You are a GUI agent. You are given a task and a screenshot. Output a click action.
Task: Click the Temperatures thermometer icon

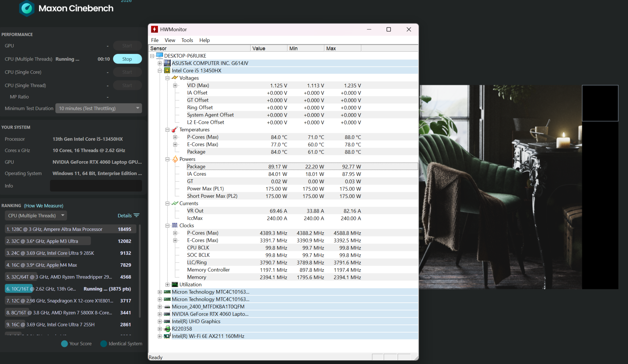175,130
